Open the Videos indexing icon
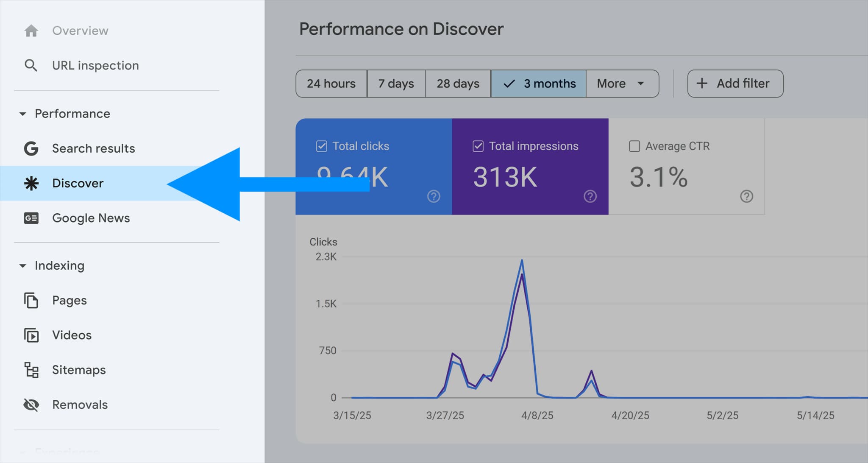The image size is (868, 463). [x=30, y=335]
